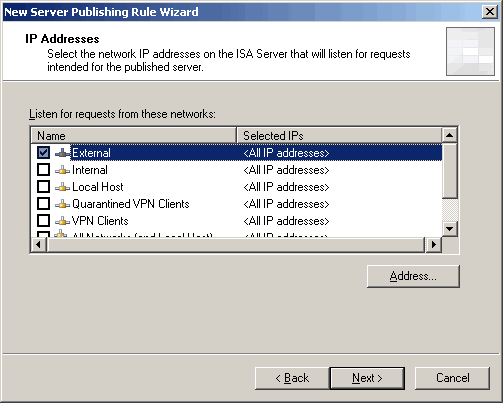Open the Address... dialog button

click(413, 276)
